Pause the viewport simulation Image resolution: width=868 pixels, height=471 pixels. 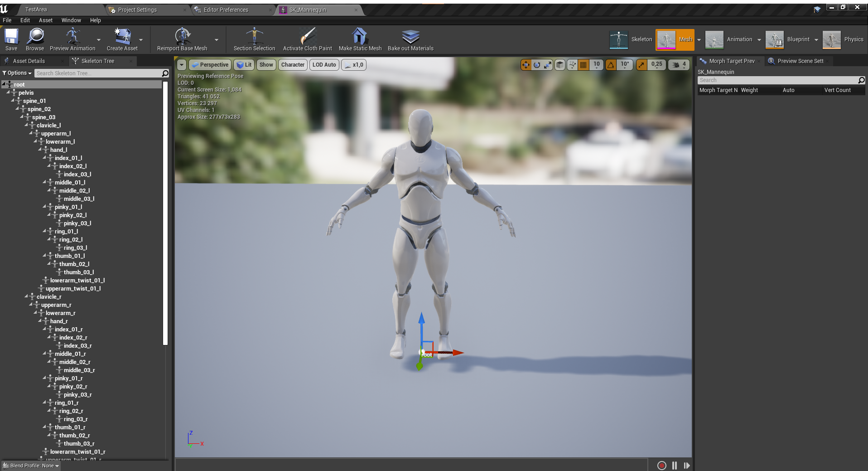(675, 466)
